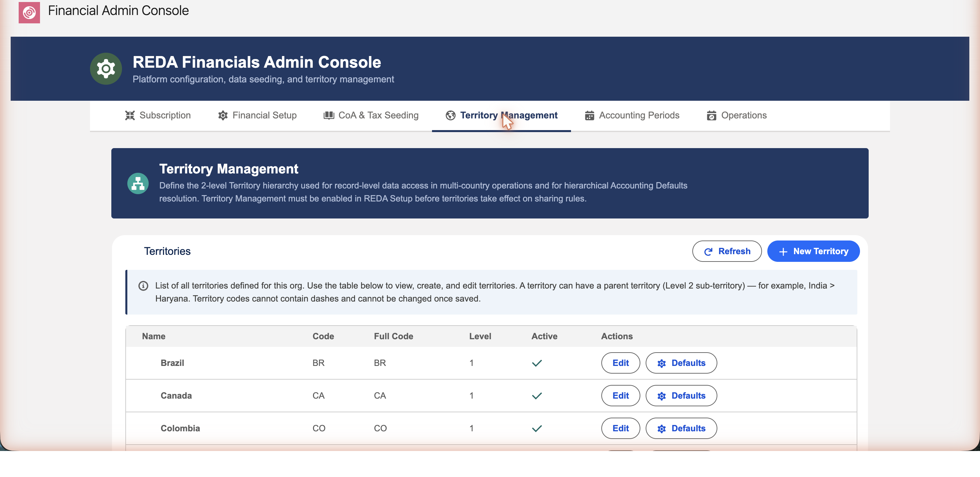Click the refresh arrow icon in Refresh button

coord(708,252)
